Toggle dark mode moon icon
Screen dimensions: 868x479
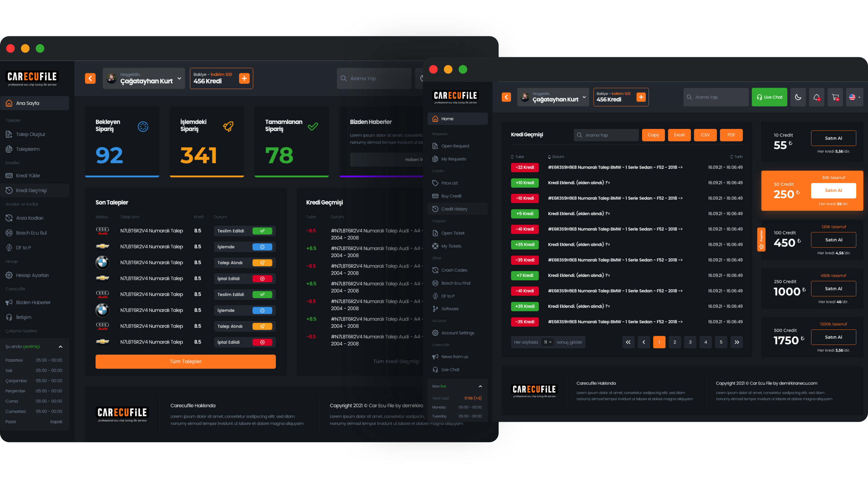point(798,97)
